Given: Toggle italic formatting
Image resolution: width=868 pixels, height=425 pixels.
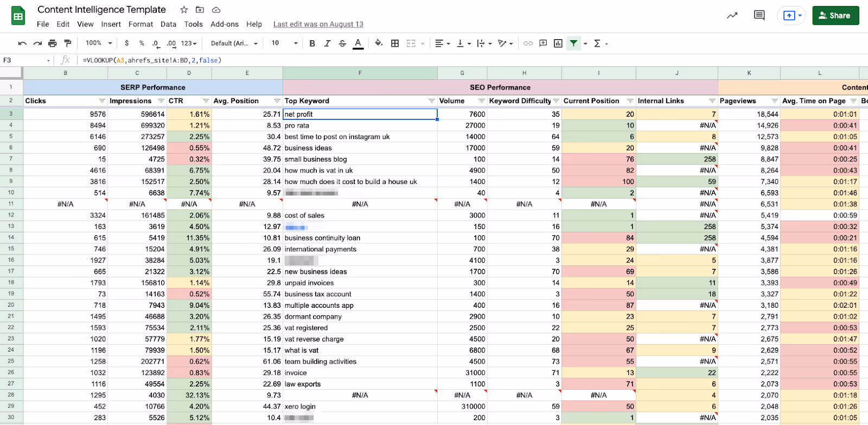Looking at the screenshot, I should [x=327, y=43].
